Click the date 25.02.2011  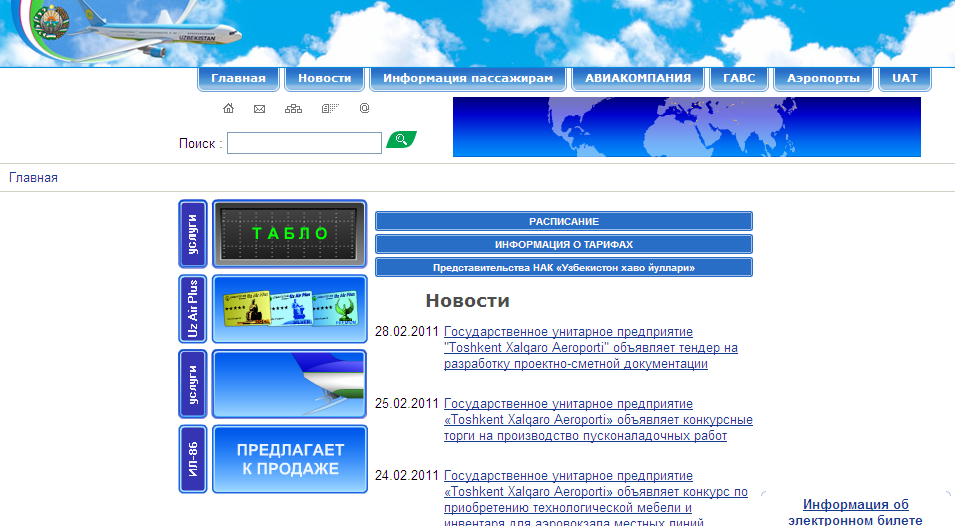407,404
